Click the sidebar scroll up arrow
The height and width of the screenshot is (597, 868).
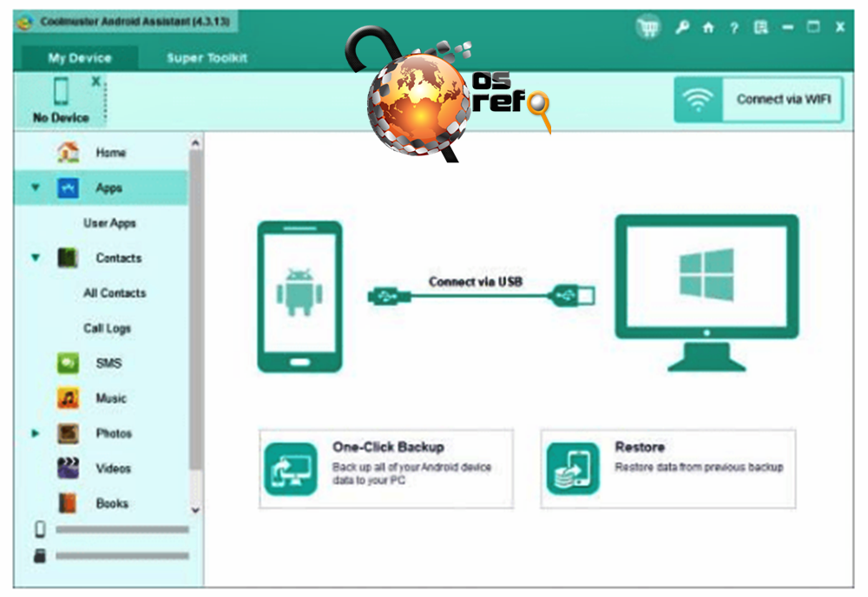tap(194, 143)
